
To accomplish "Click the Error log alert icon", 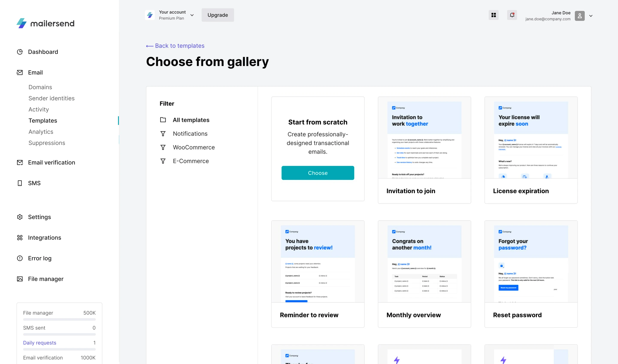I will (20, 258).
